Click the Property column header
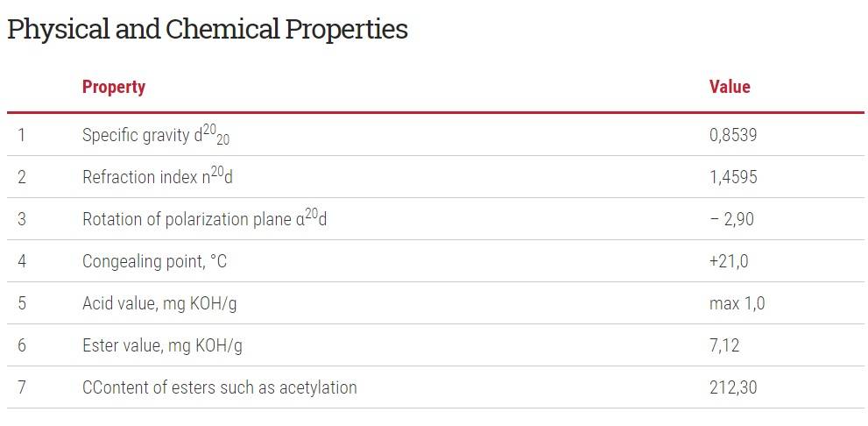 coord(114,87)
